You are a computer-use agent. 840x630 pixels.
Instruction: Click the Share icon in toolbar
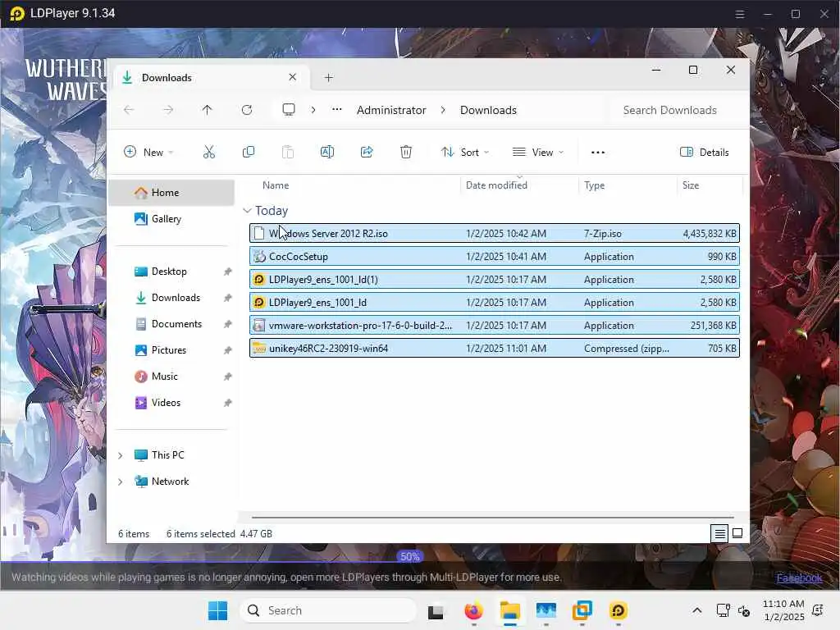pos(367,152)
